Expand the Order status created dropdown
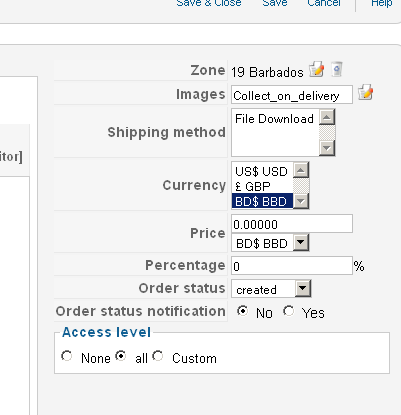The height and width of the screenshot is (415, 401). pyautogui.click(x=271, y=289)
